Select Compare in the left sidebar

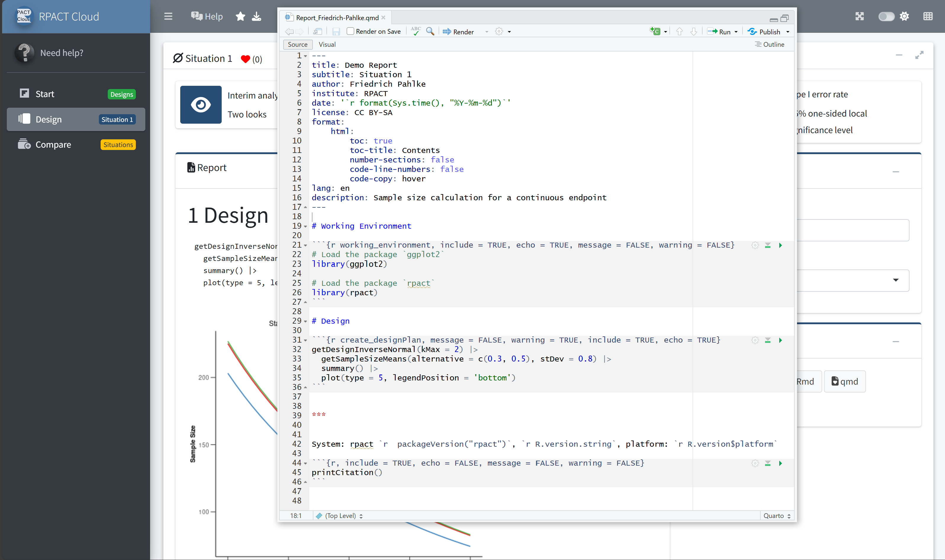pyautogui.click(x=53, y=145)
